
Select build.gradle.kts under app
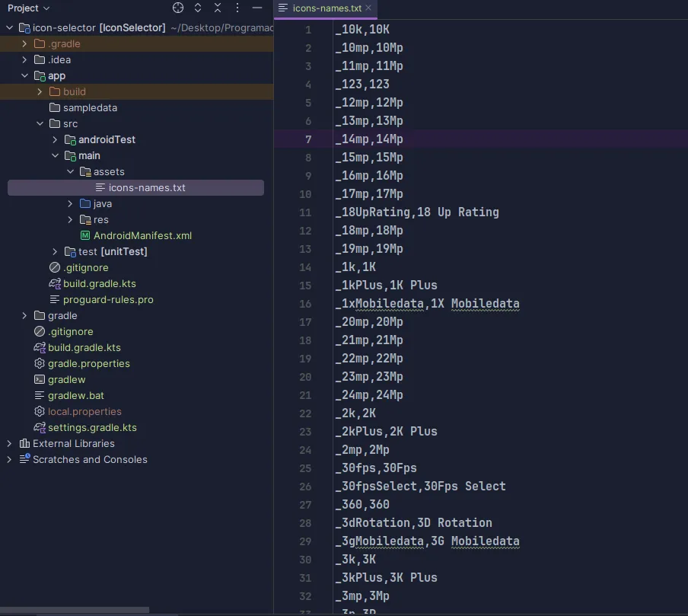[99, 284]
